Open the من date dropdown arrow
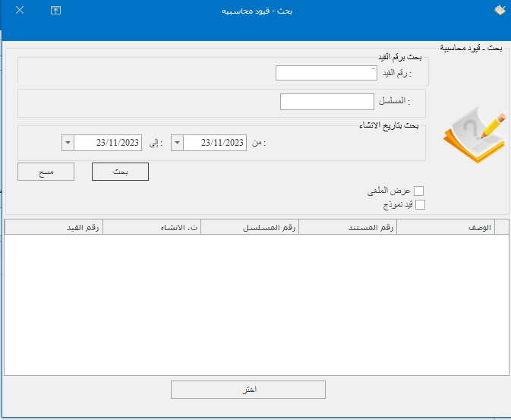 tap(178, 142)
